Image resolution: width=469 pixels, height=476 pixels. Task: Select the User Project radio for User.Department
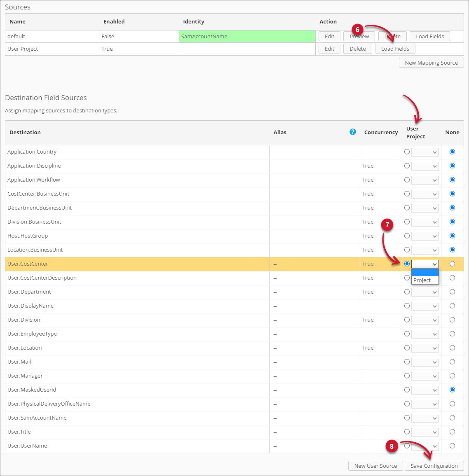407,292
